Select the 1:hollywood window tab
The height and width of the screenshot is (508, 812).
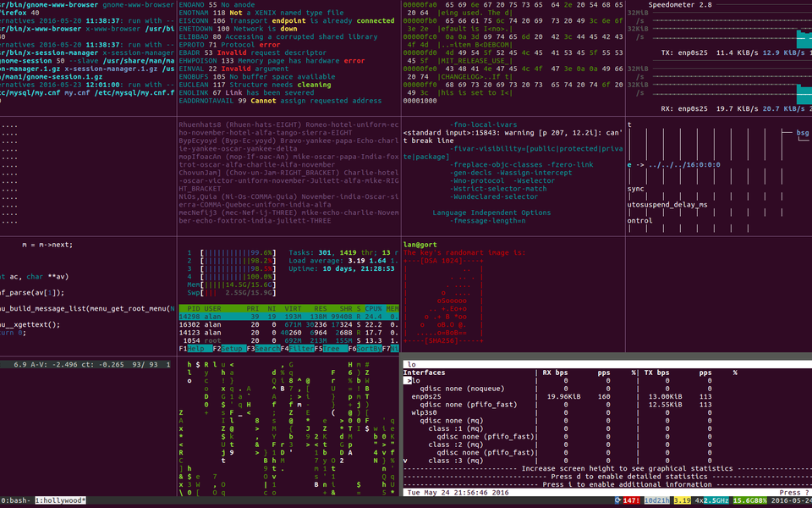pos(61,501)
